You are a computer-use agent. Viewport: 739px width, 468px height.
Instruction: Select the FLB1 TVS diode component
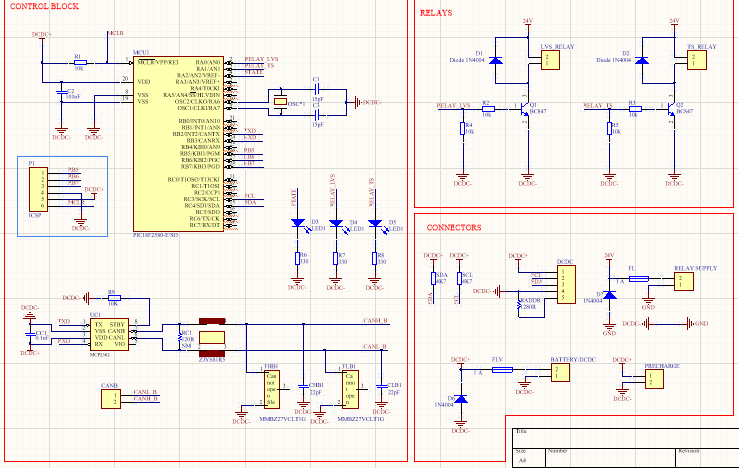point(350,389)
